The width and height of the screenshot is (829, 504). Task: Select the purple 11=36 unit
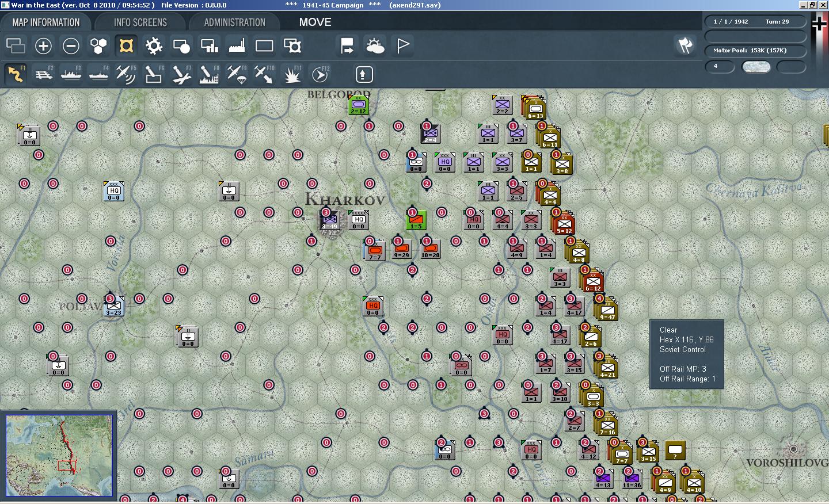632,479
